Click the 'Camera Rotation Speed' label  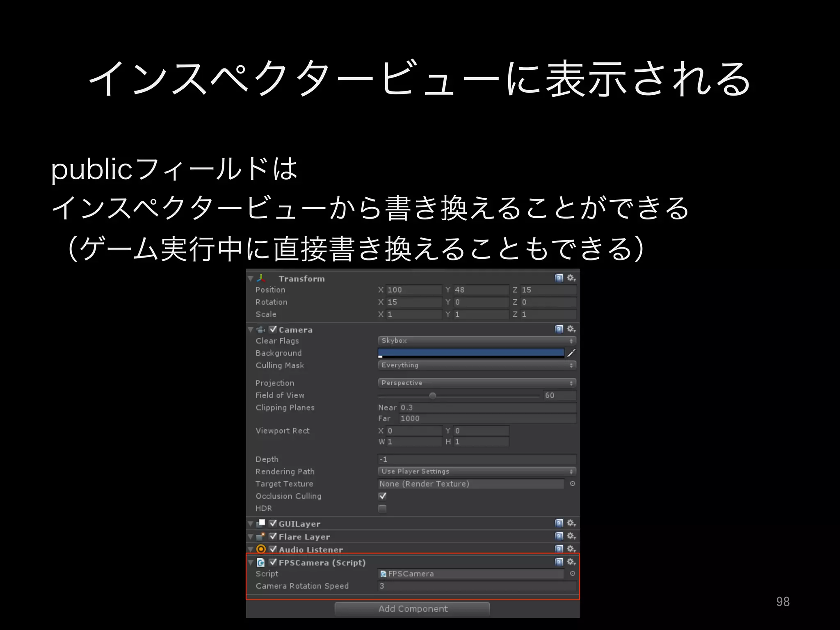point(302,586)
